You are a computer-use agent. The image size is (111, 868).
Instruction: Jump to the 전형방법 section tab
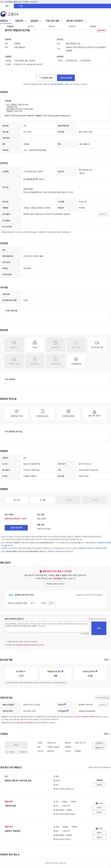92,26
